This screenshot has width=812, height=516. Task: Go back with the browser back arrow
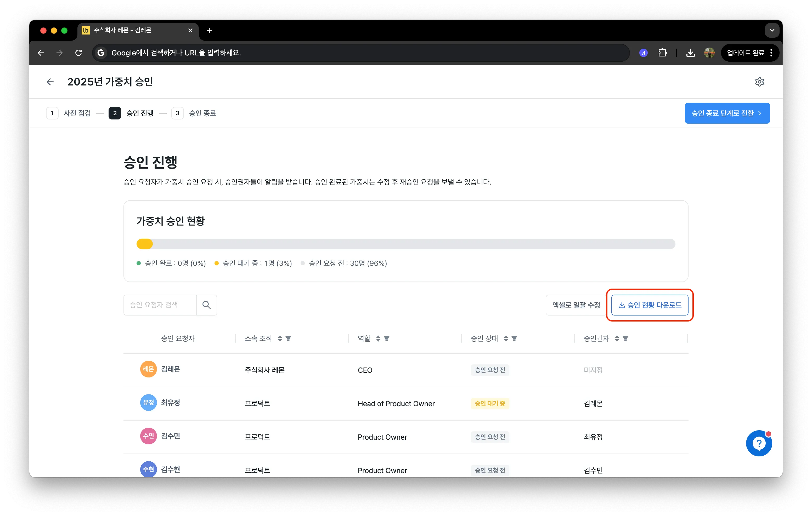pyautogui.click(x=41, y=53)
